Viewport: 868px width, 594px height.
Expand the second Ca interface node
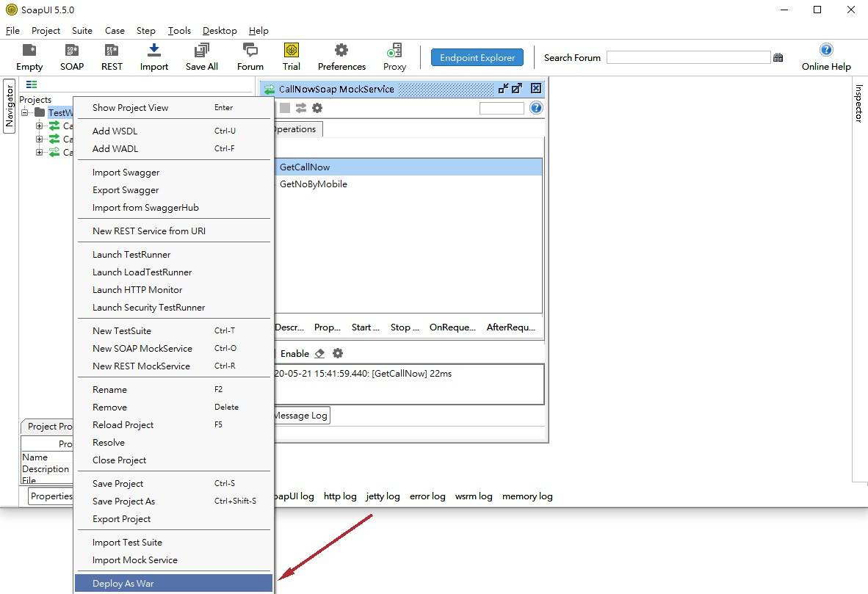click(x=40, y=139)
